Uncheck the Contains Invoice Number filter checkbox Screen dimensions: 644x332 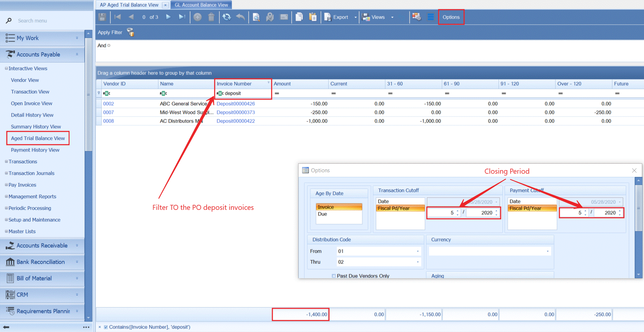coord(106,327)
